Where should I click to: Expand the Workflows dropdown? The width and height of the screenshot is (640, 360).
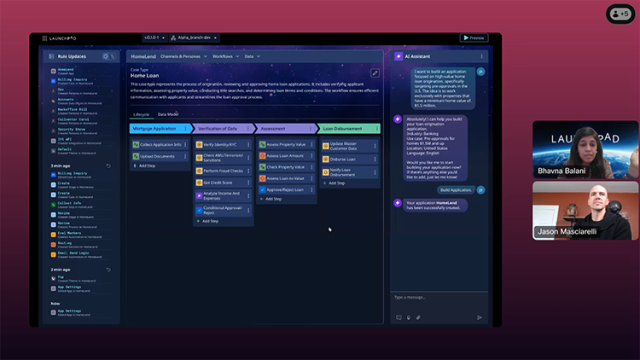(x=226, y=56)
